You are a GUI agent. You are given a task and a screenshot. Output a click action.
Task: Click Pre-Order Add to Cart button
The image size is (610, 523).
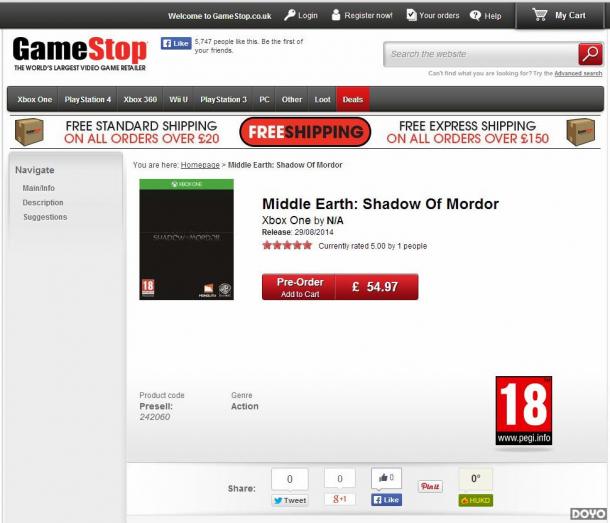(298, 287)
